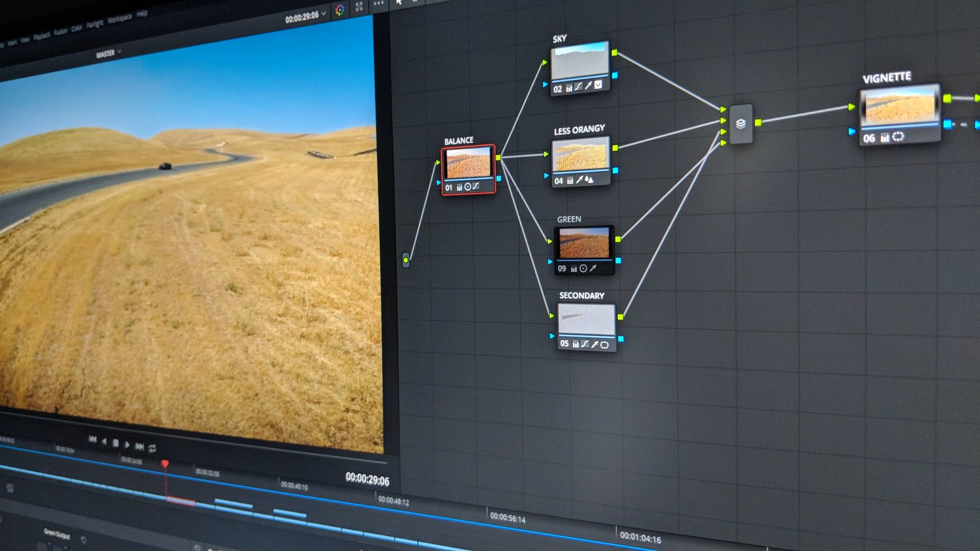
Task: Open the viewer timecode dropdown arrow
Action: [325, 15]
